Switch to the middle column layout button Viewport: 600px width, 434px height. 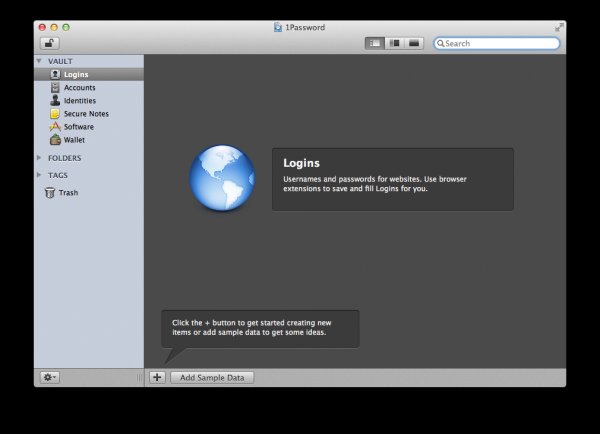pos(394,43)
